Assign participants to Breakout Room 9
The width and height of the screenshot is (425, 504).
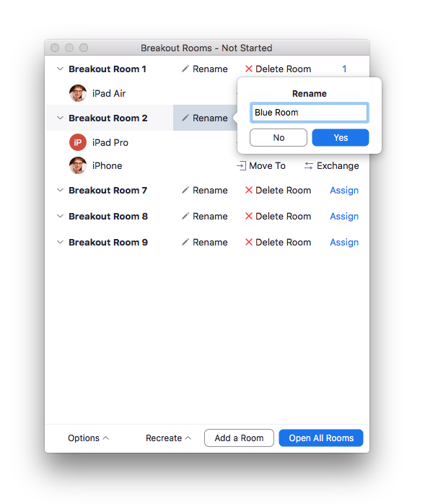(344, 243)
